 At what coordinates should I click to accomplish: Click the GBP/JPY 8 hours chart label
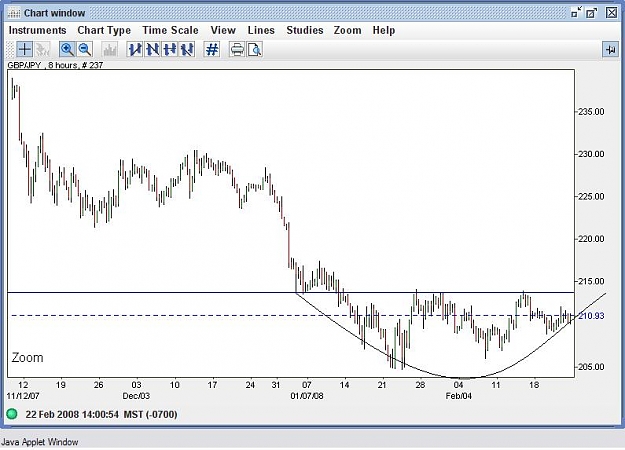click(x=55, y=65)
